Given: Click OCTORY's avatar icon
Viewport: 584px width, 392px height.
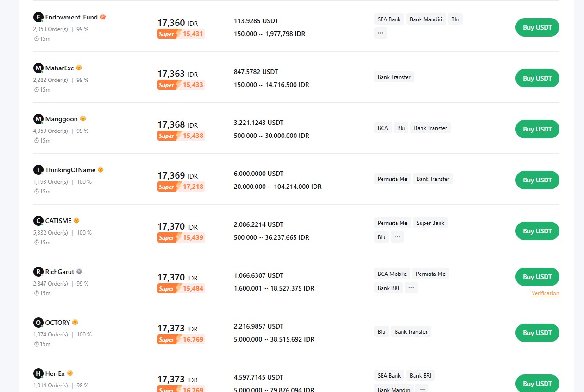Looking at the screenshot, I should point(38,323).
